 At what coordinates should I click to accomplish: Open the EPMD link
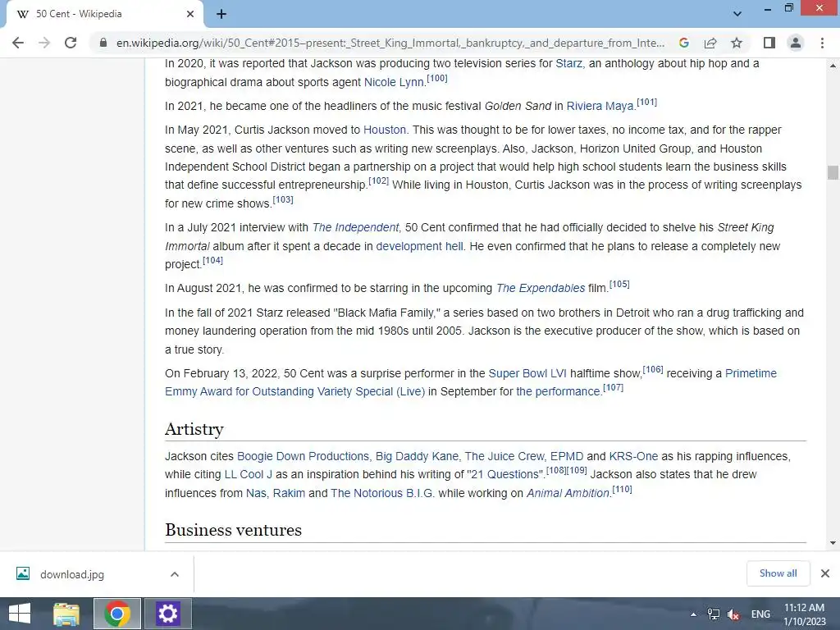click(567, 456)
